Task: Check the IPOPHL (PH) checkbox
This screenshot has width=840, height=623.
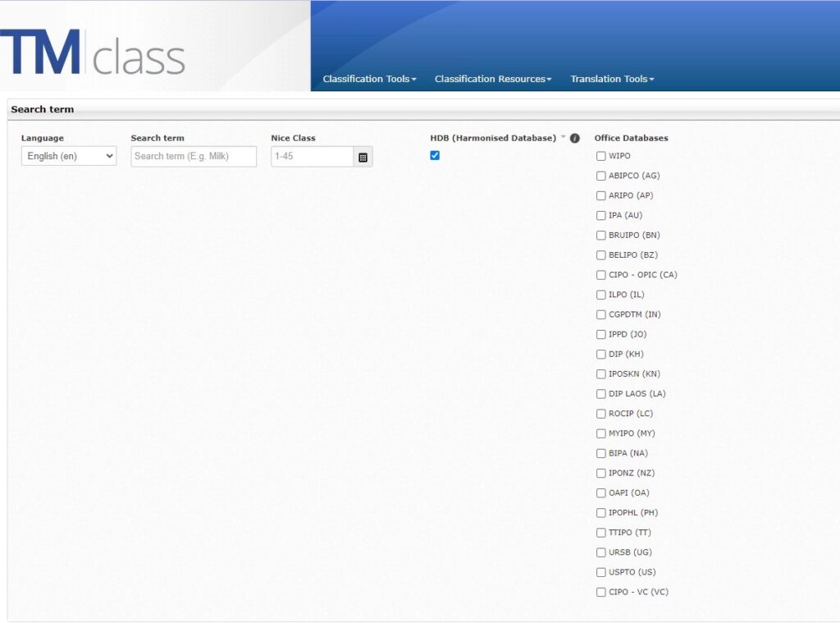Action: click(601, 513)
